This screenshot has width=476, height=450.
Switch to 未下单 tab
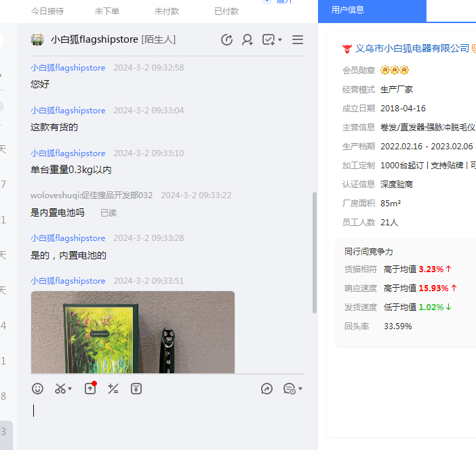click(107, 12)
